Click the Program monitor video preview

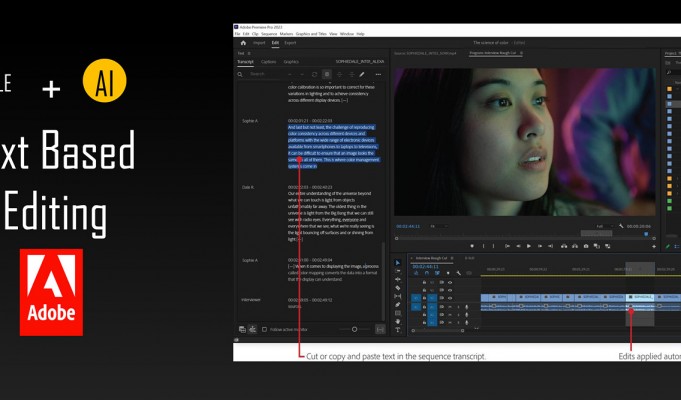coord(525,142)
